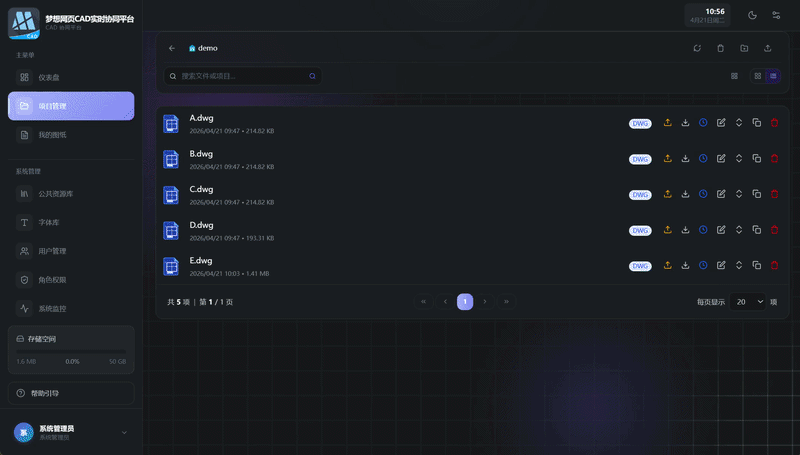Open the 字体库 font library menu item
Image resolution: width=800 pixels, height=455 pixels.
pos(71,222)
